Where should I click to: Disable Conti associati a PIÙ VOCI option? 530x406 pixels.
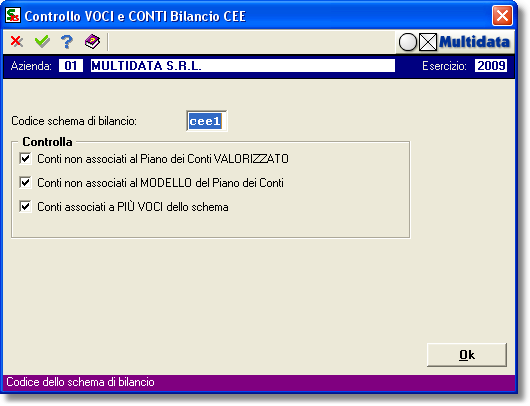(25, 207)
